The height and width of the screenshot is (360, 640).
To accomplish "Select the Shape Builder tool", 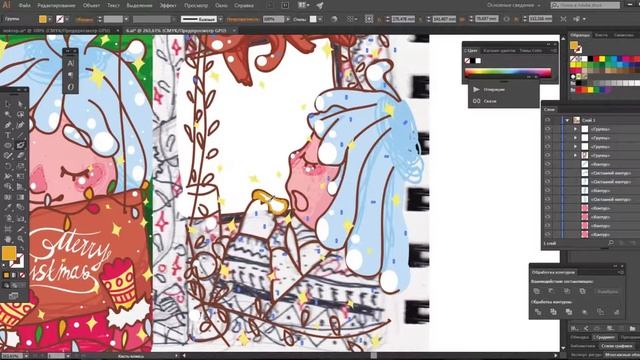I will point(8,187).
